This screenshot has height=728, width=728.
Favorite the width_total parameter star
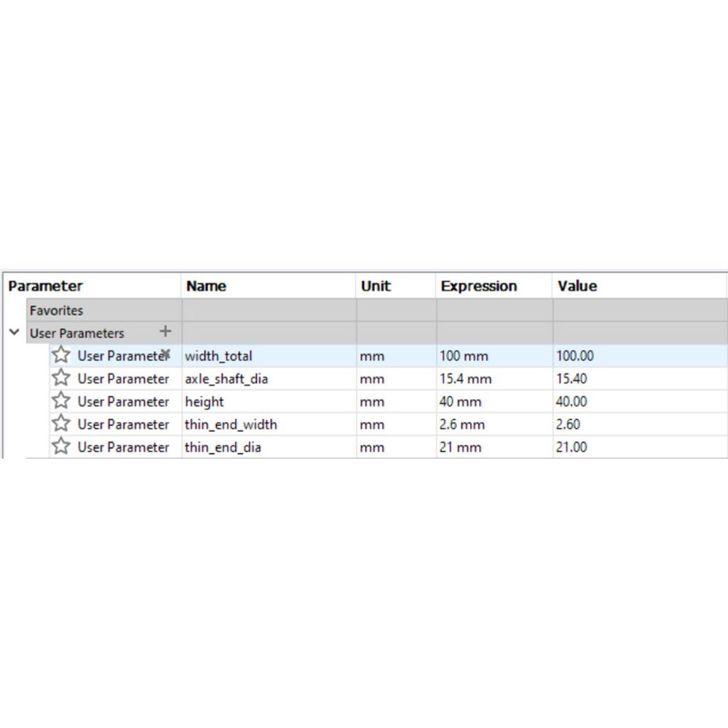click(x=61, y=355)
